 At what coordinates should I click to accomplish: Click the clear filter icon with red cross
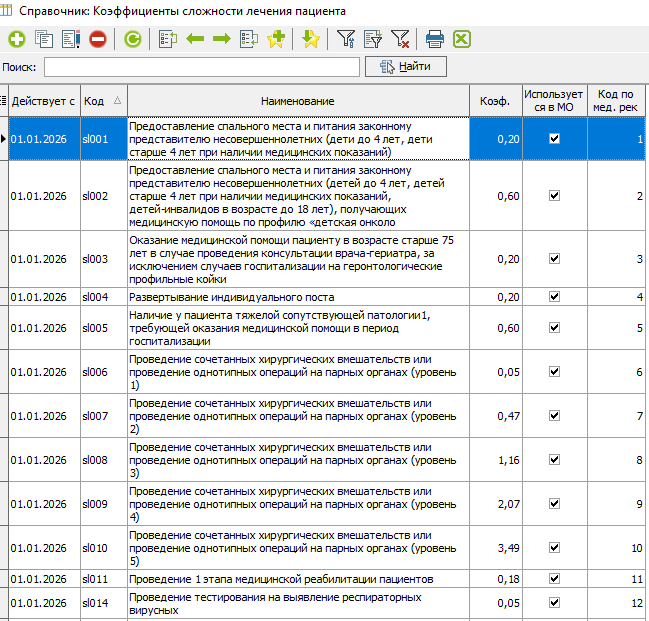click(x=400, y=40)
